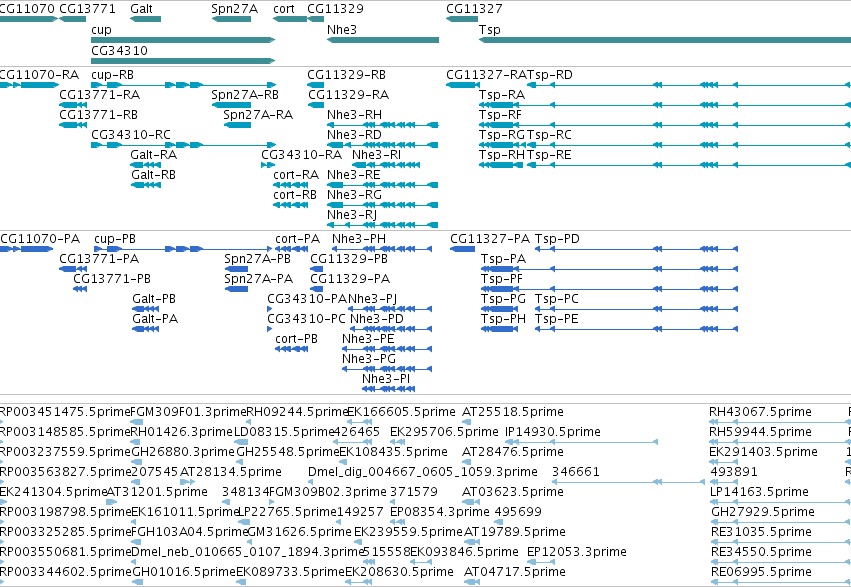This screenshot has height=587, width=851.
Task: Select CG11327-PA protein label
Action: click(x=490, y=239)
